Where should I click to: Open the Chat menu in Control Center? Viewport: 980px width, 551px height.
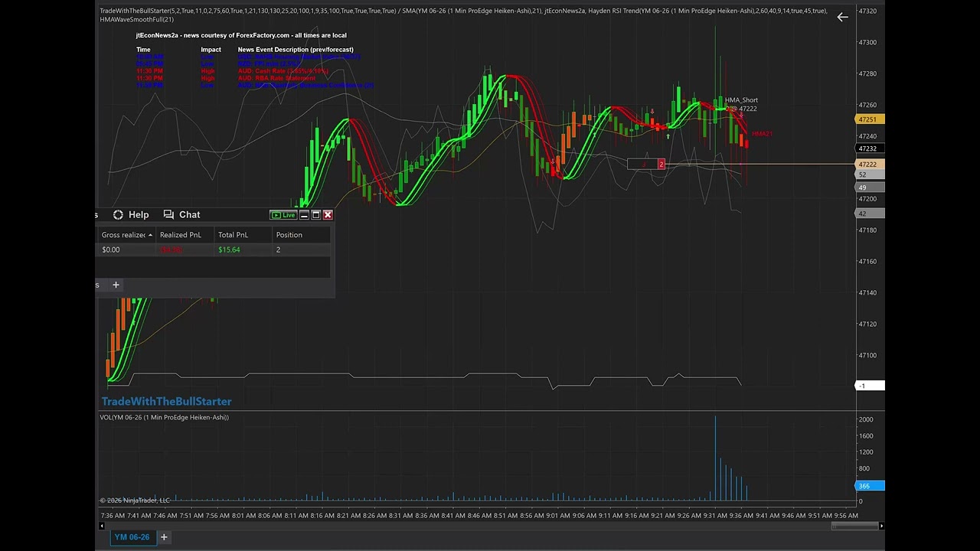[x=189, y=215]
